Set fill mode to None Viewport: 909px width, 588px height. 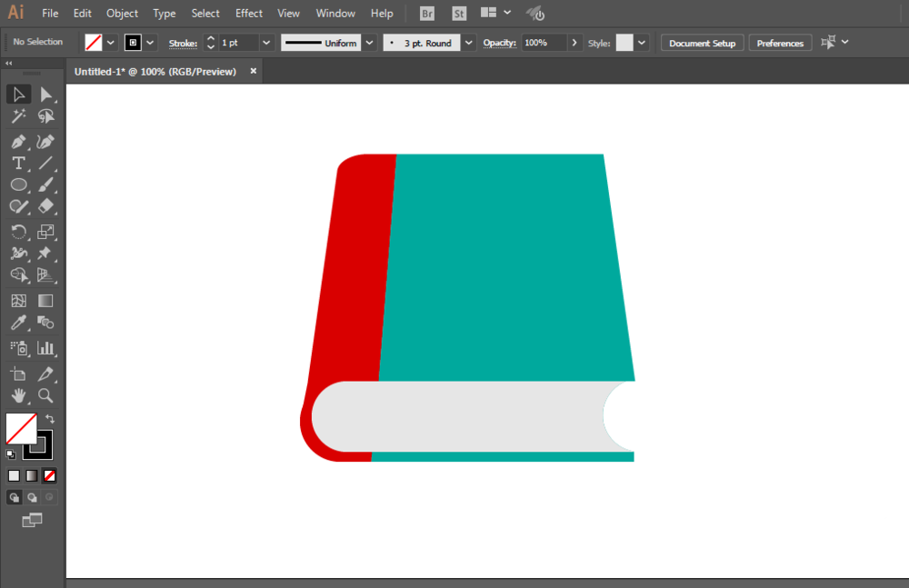(x=50, y=475)
